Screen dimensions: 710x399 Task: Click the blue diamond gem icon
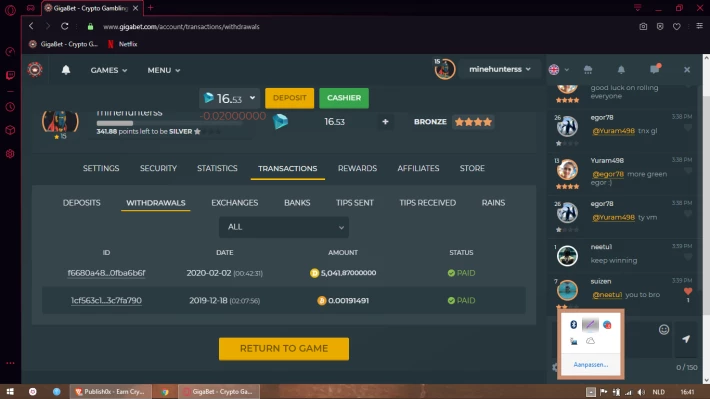tap(280, 121)
